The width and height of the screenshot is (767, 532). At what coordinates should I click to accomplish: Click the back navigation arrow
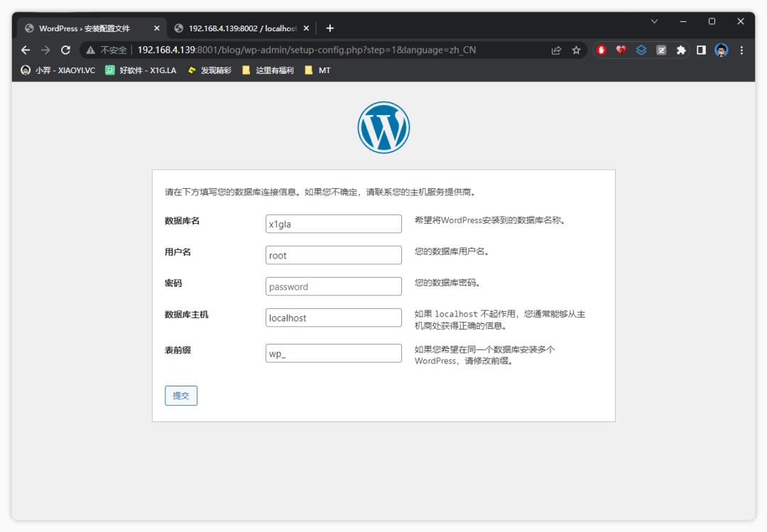[x=25, y=50]
